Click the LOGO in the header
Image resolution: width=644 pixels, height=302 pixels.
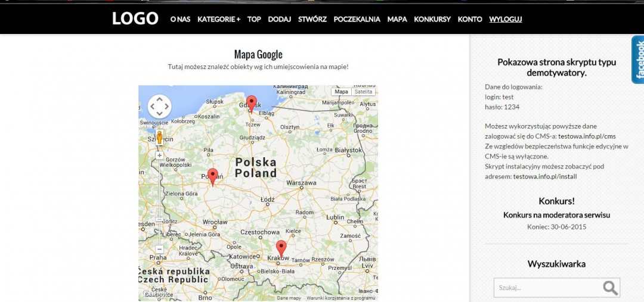pyautogui.click(x=135, y=18)
